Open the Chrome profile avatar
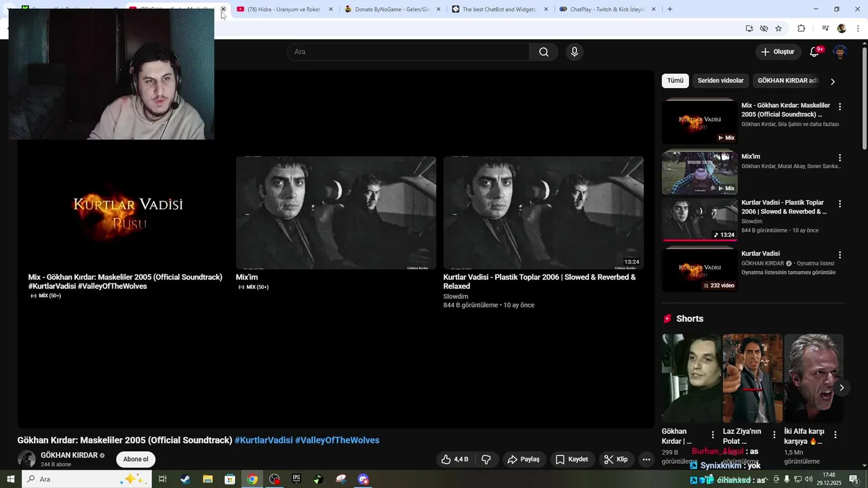 coord(842,28)
